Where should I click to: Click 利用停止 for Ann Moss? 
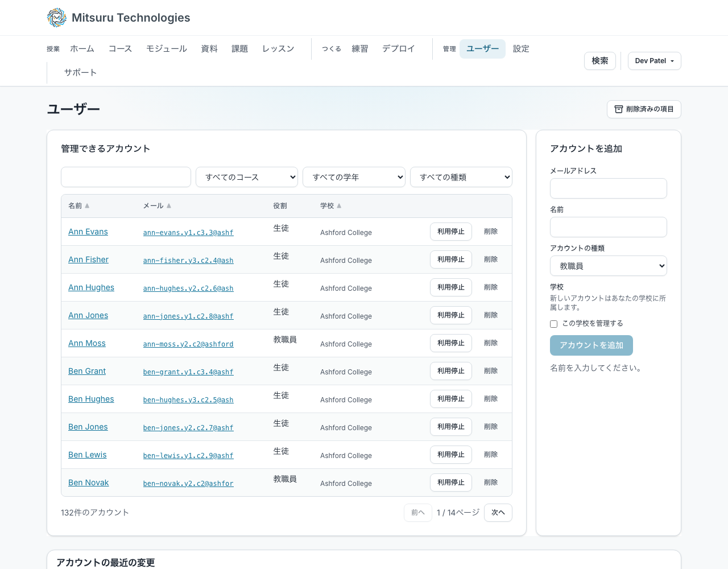coord(451,343)
